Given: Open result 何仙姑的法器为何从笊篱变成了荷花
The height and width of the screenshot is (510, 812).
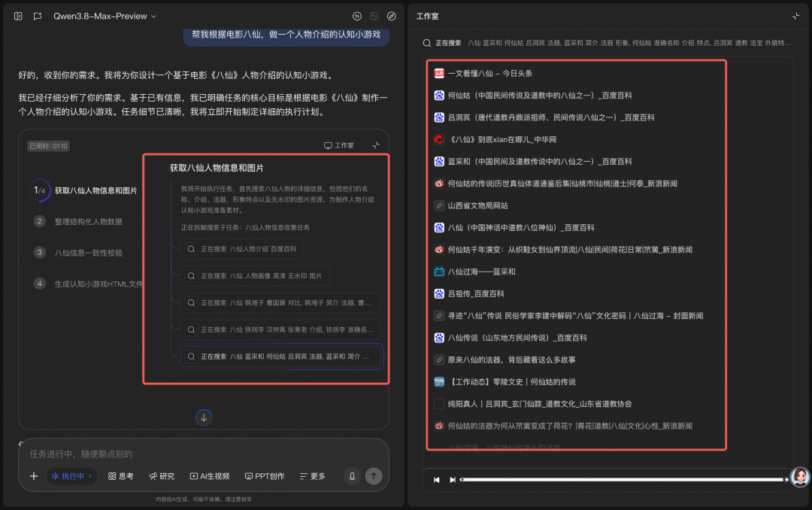Looking at the screenshot, I should [570, 426].
